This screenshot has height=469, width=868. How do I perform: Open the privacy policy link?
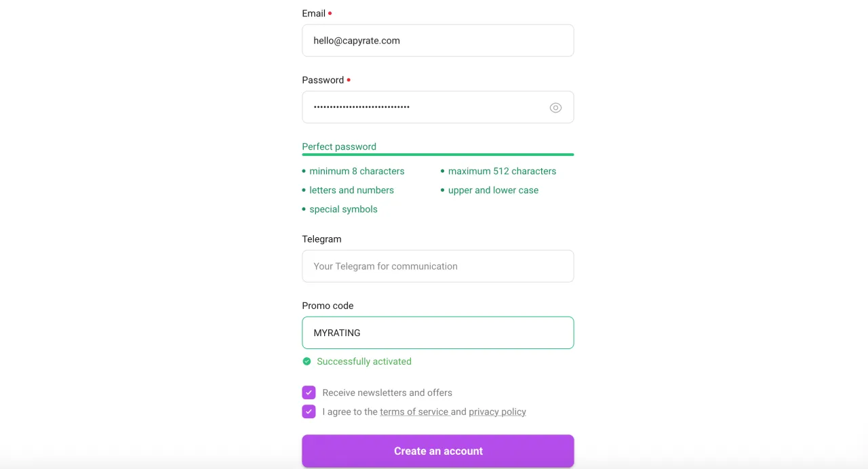[x=497, y=411]
